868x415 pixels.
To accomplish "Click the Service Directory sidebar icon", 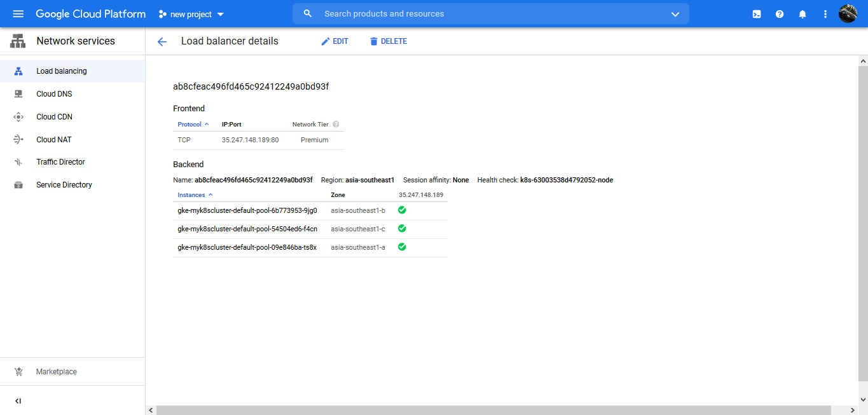I will 18,185.
